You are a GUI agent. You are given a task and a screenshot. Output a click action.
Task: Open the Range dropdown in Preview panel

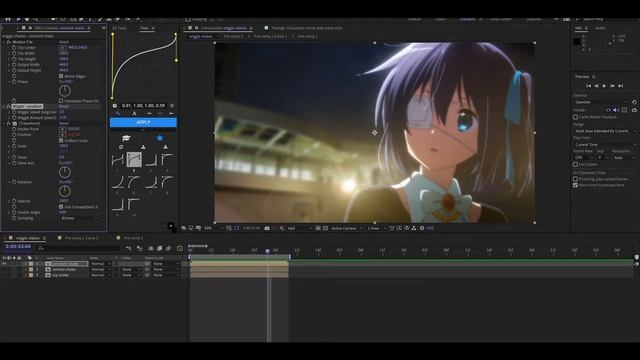[x=605, y=131]
